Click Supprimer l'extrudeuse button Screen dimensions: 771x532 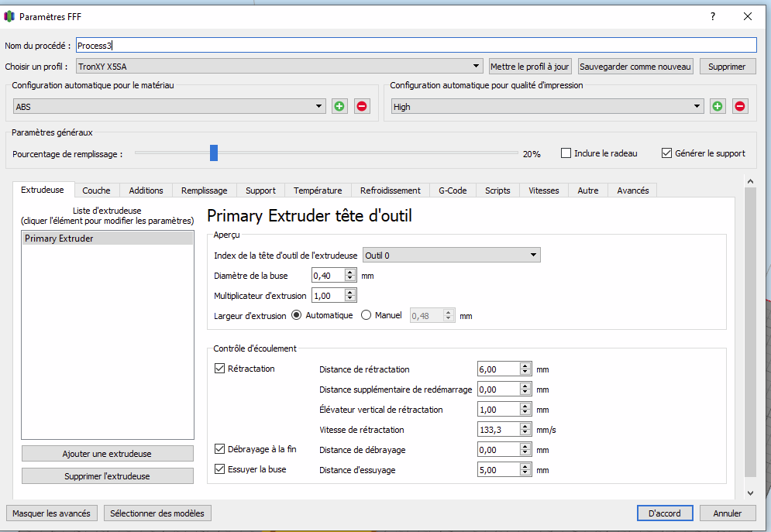pyautogui.click(x=107, y=476)
